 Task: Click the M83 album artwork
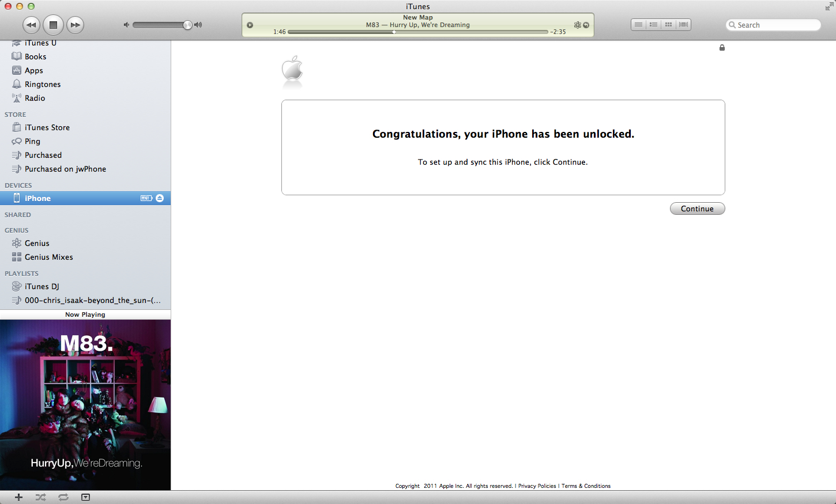coord(85,405)
